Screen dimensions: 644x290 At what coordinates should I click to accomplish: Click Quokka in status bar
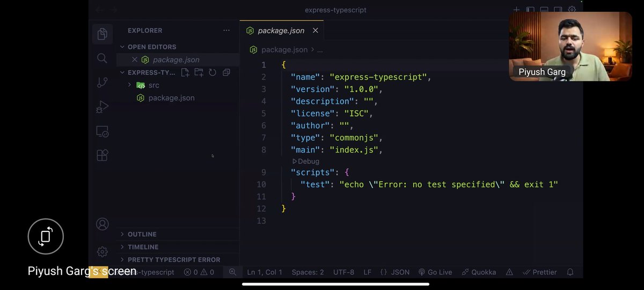(479, 272)
